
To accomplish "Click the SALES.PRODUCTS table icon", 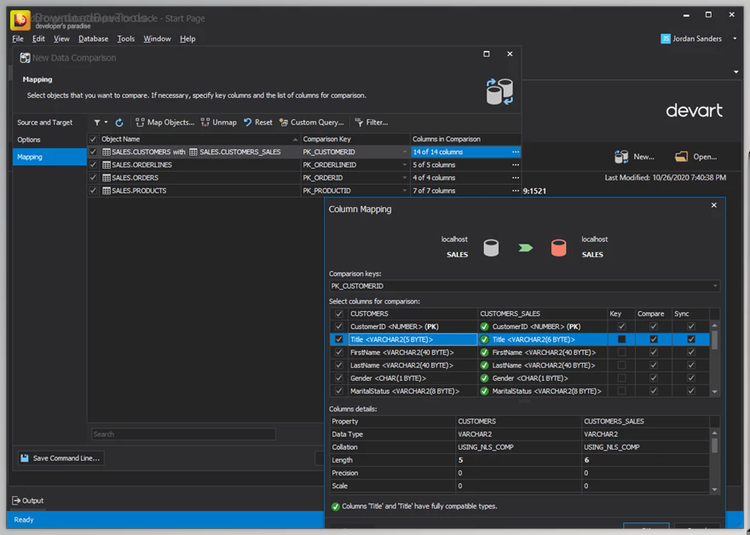I will pos(107,191).
